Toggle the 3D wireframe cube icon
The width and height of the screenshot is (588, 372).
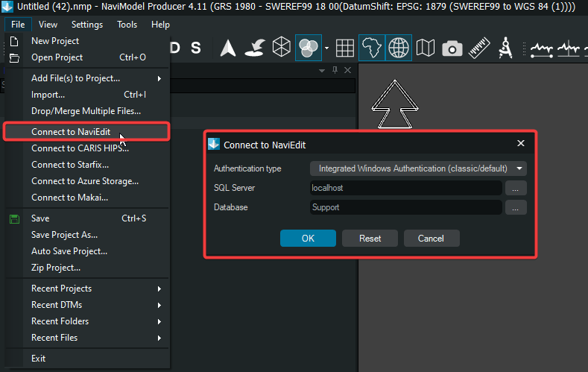click(x=281, y=47)
